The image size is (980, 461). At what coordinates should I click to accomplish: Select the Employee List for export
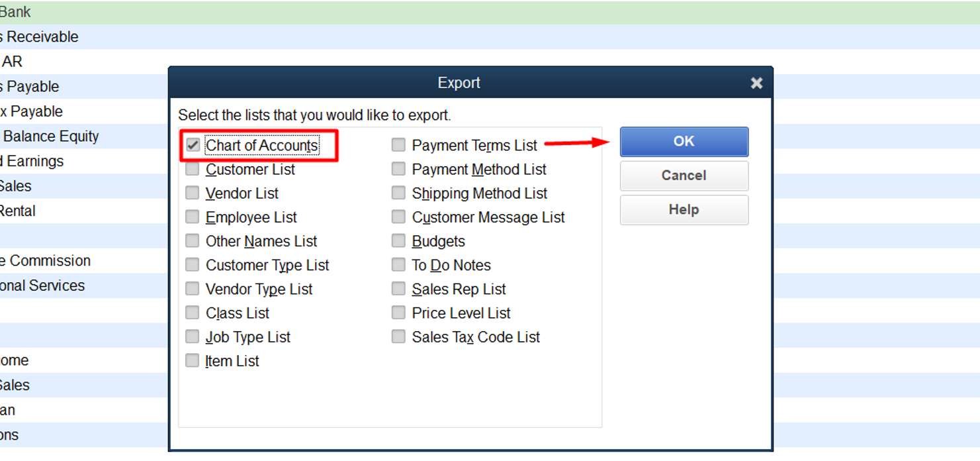(193, 217)
